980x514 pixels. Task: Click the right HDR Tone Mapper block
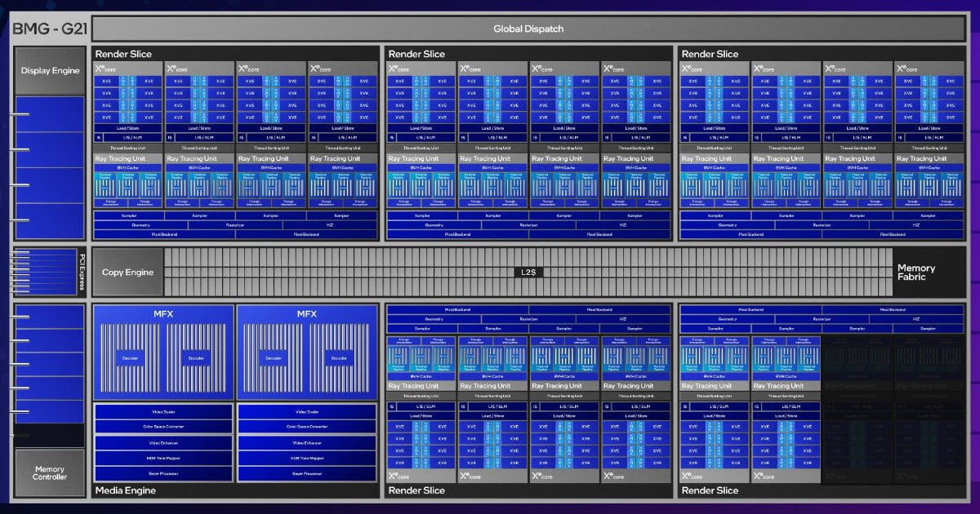pyautogui.click(x=307, y=458)
